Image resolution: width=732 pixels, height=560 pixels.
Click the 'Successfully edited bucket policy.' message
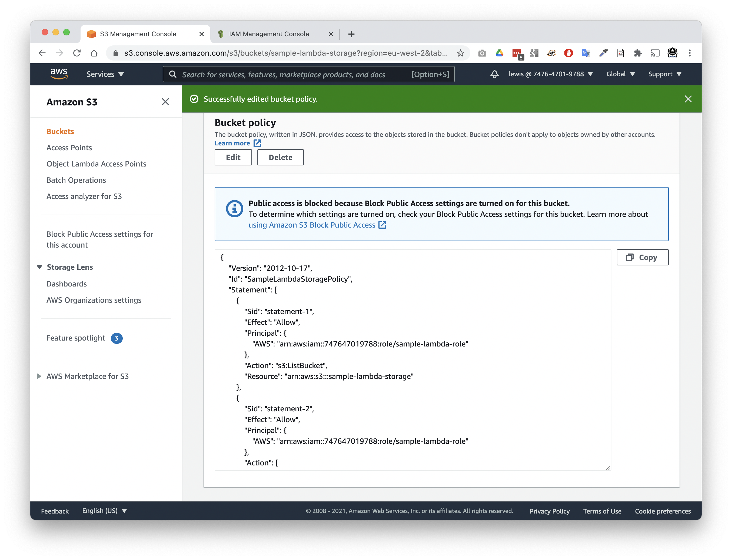pyautogui.click(x=260, y=99)
